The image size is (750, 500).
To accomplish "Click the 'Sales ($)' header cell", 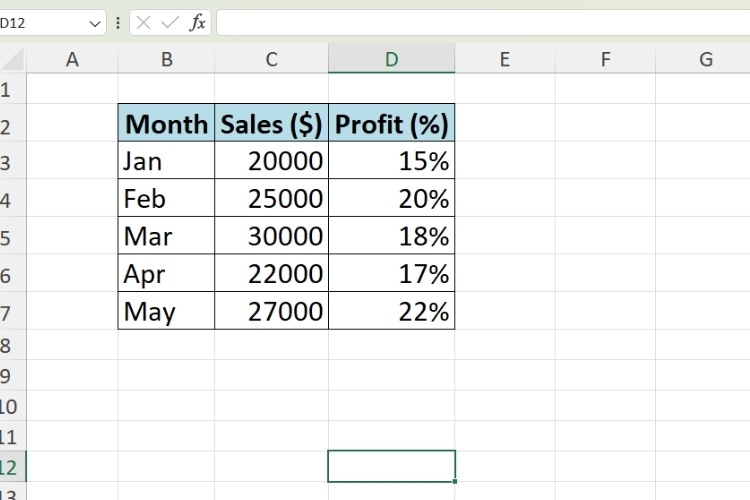I will point(272,122).
